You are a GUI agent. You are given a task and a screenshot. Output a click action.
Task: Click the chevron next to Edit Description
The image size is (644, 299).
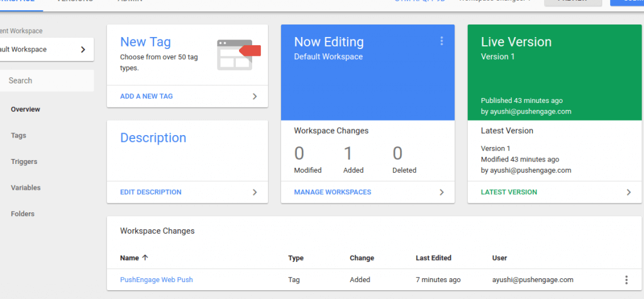coord(255,192)
